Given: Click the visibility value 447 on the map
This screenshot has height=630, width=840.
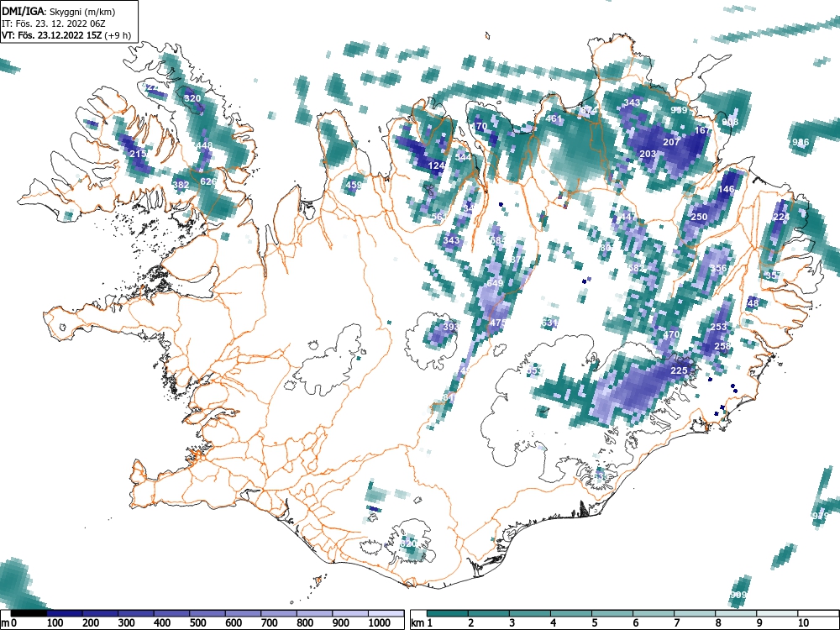Looking at the screenshot, I should 627,217.
